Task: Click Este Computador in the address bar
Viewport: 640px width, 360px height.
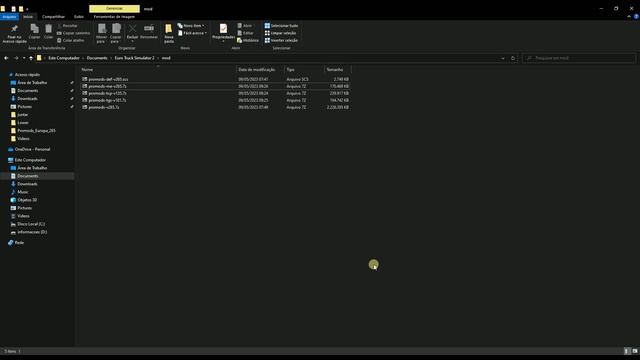Action: coord(64,58)
